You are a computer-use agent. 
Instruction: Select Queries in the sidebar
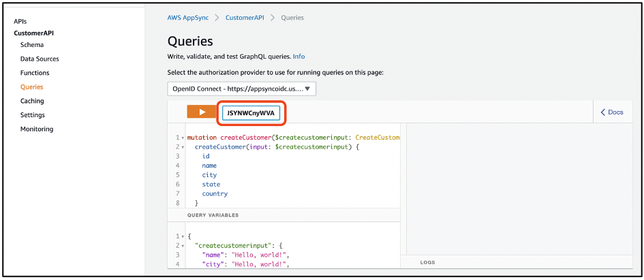coord(31,87)
